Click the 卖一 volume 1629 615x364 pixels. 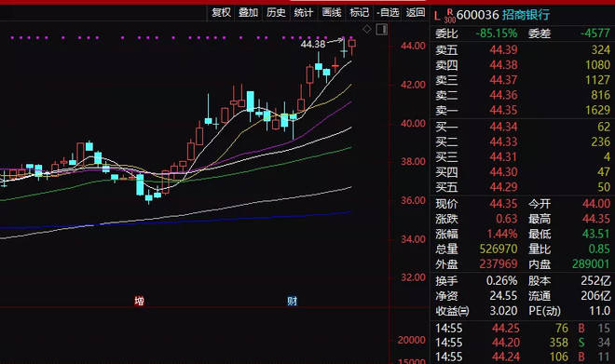597,110
